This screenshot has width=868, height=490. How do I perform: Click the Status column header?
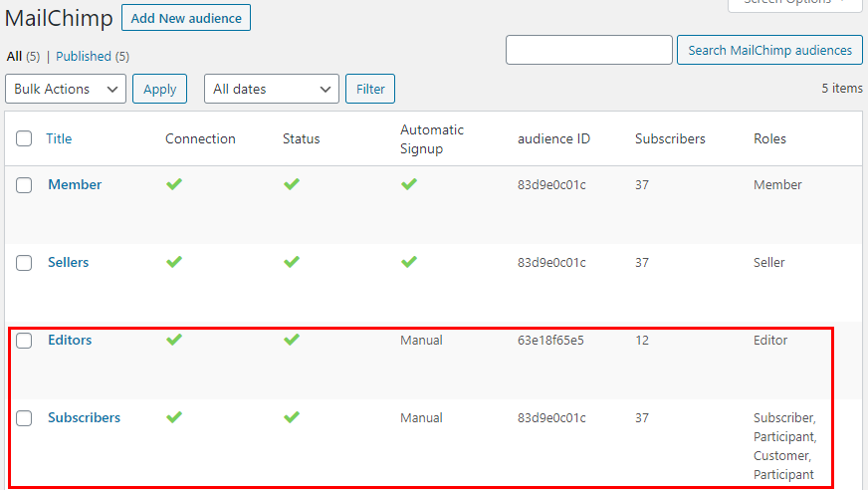tap(302, 138)
